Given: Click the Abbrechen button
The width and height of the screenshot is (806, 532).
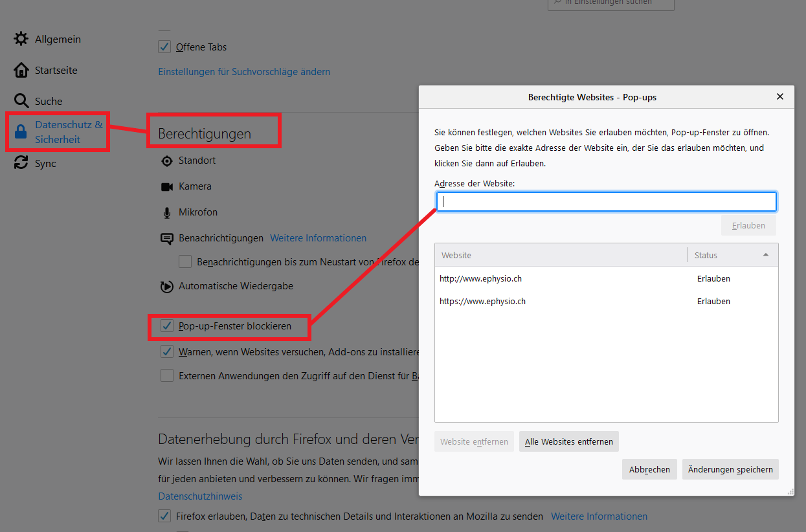Looking at the screenshot, I should (649, 469).
